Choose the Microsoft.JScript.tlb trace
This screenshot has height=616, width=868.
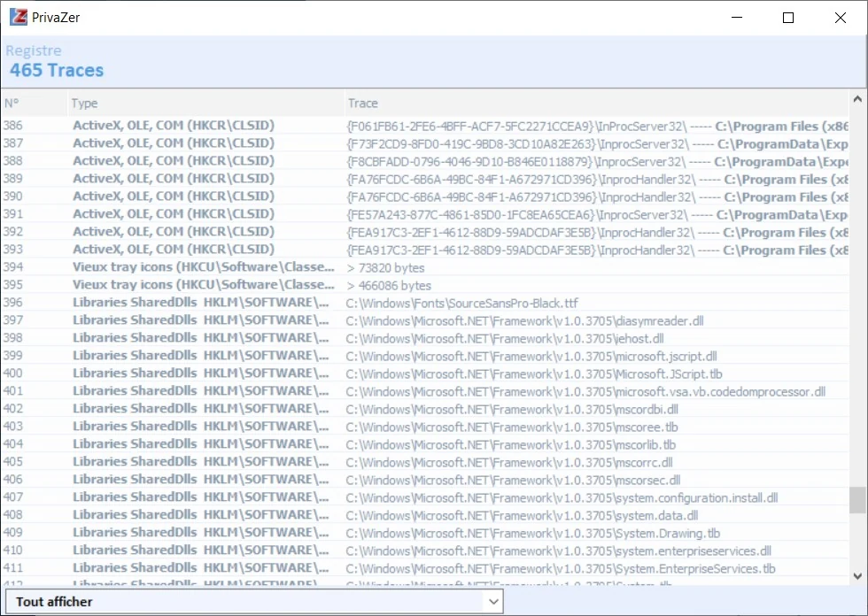click(x=424, y=373)
